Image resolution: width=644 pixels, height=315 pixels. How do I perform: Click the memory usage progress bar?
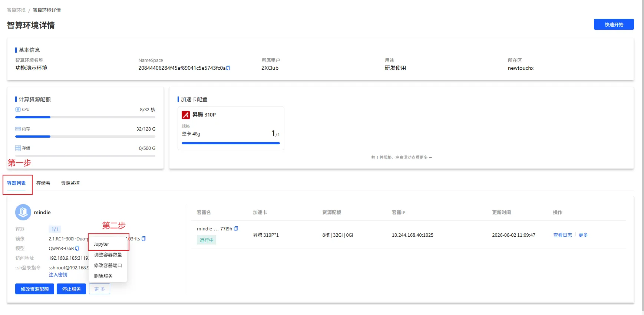85,137
